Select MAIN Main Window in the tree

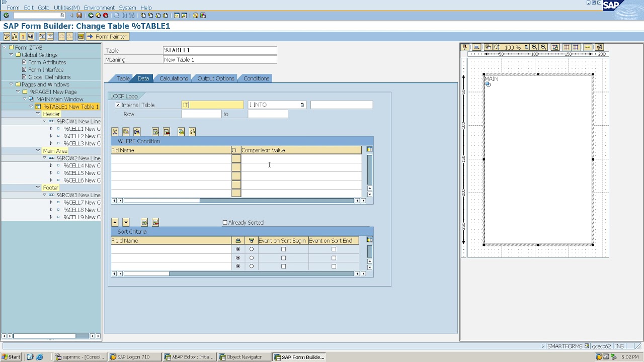coord(60,100)
